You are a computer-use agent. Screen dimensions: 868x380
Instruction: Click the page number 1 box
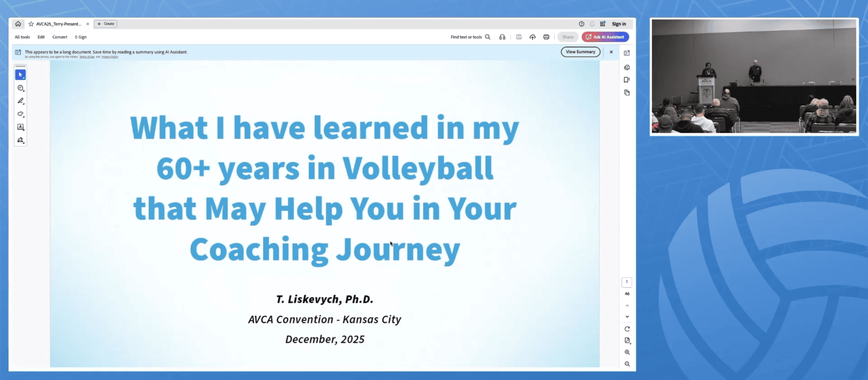(x=627, y=282)
